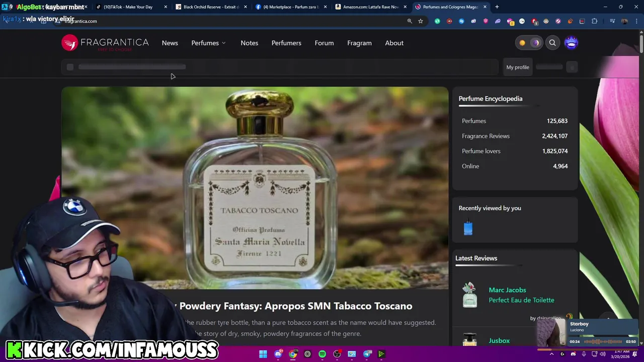Viewport: 644px width, 362px height.
Task: Click the Fragrance Reviews count 2,424,107
Action: 554,136
